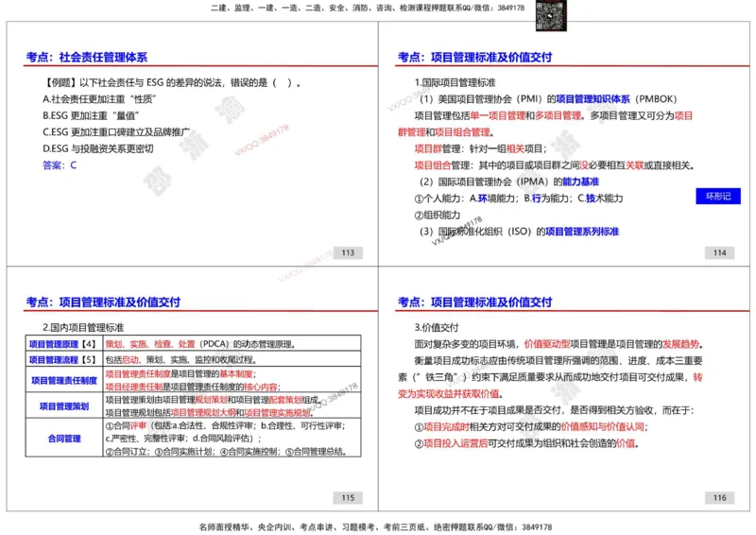Click the line c.严密性、完整性评审
This screenshot has width=756, height=535.
[183, 438]
